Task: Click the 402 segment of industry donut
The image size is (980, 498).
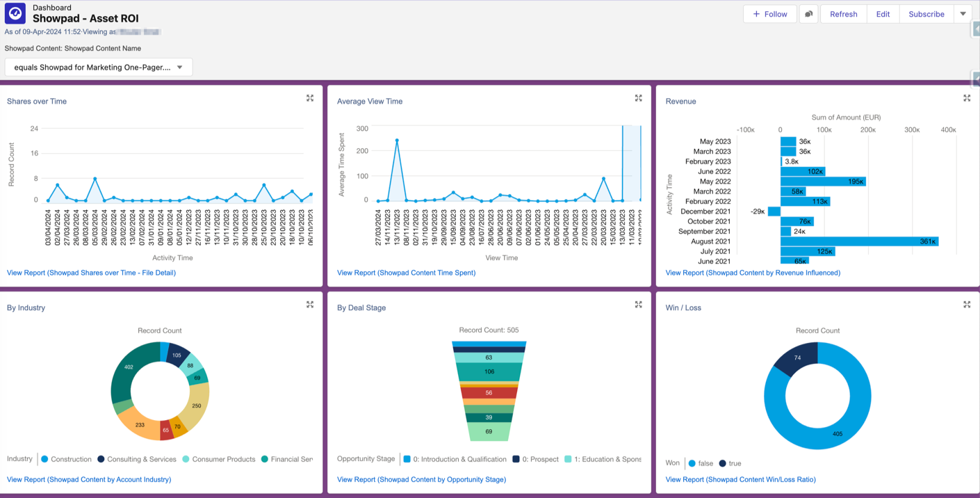Action: pyautogui.click(x=129, y=367)
